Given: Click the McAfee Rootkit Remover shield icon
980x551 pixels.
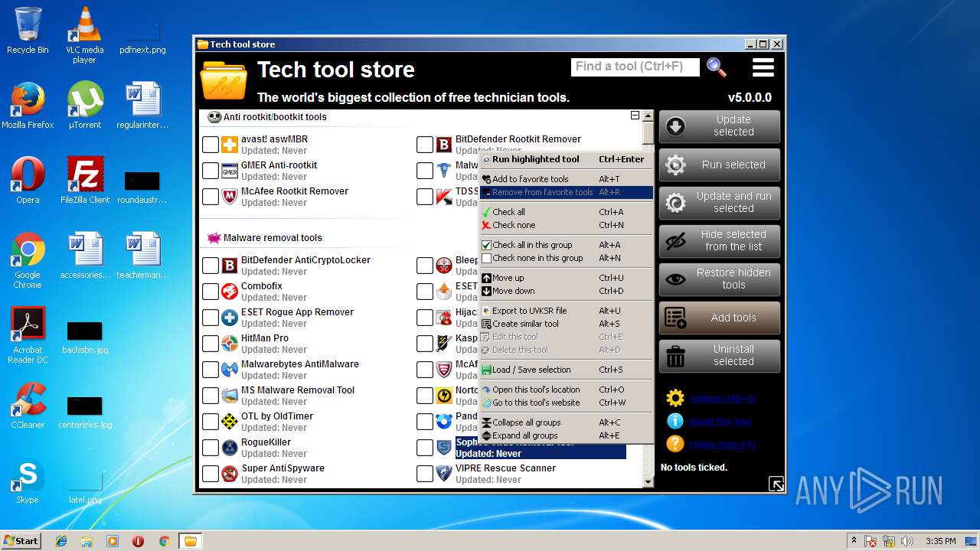Looking at the screenshot, I should point(230,197).
